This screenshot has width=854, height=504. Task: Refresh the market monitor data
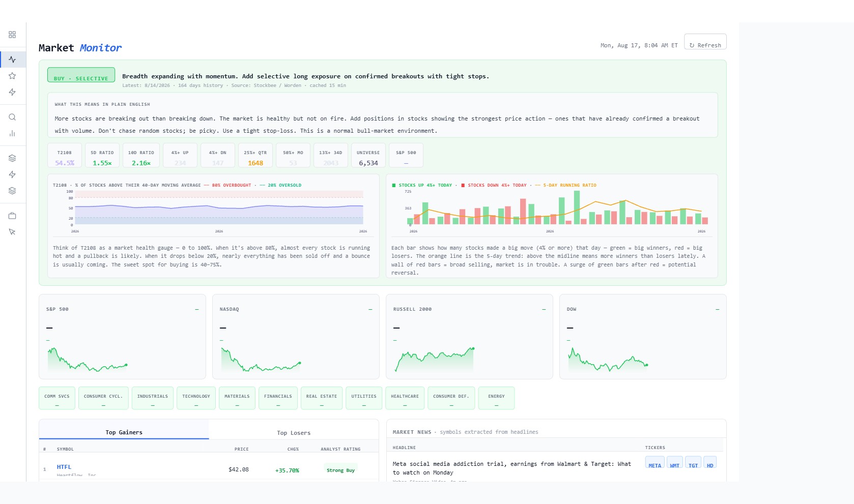coord(705,42)
